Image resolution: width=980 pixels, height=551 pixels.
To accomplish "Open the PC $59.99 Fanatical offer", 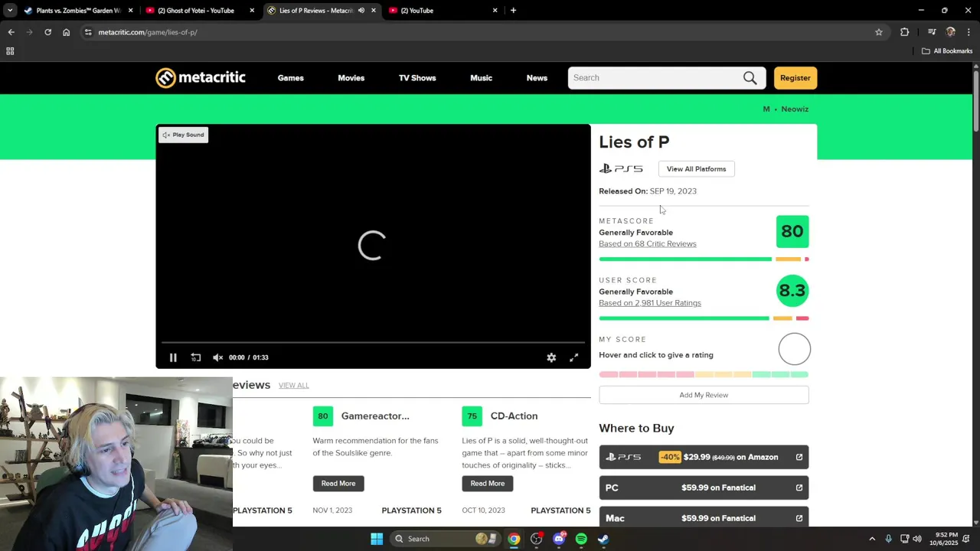I will 704,487.
